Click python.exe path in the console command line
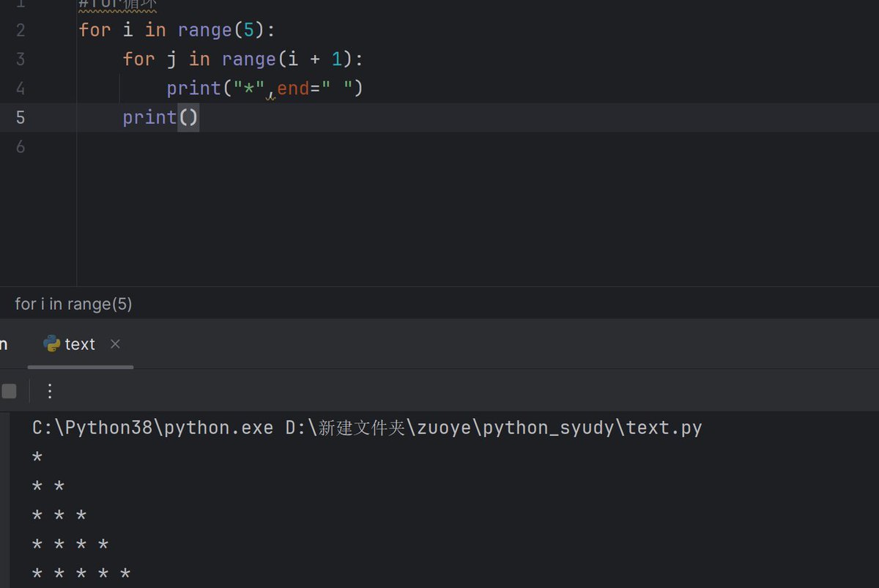879x588 pixels. point(153,428)
